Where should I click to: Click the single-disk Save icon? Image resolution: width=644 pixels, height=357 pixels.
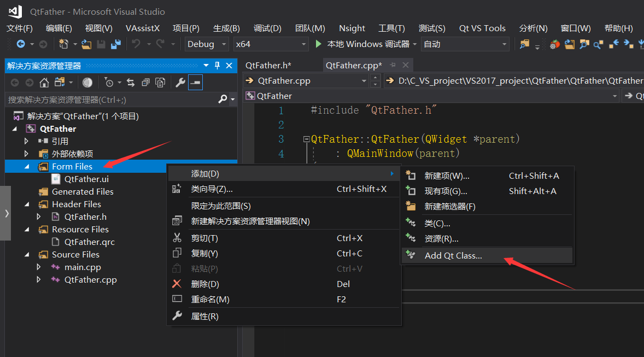[101, 44]
